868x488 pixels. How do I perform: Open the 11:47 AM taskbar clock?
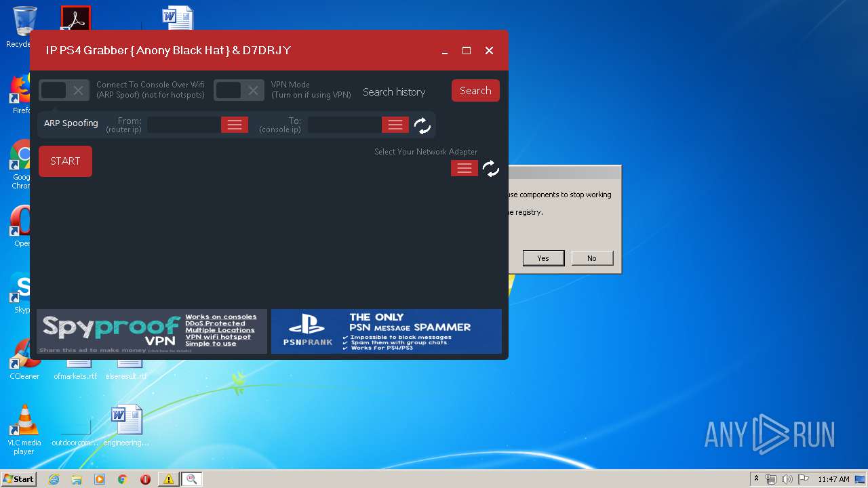(x=833, y=479)
